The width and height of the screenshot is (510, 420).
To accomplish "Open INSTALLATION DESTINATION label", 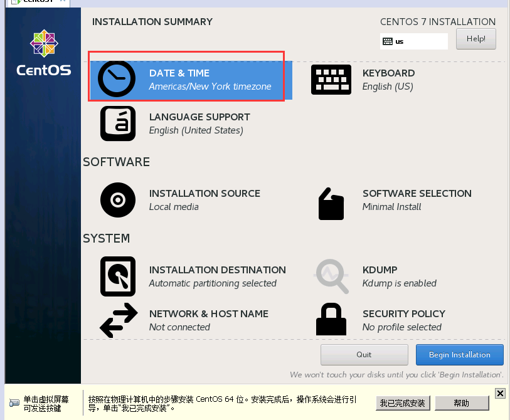I will click(217, 270).
